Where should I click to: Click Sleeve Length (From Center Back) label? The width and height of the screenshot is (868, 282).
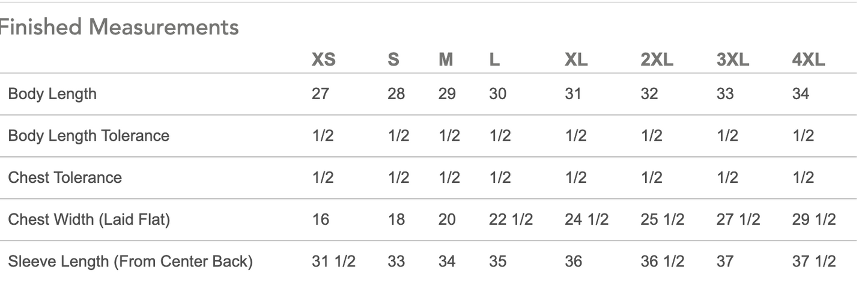click(x=130, y=262)
